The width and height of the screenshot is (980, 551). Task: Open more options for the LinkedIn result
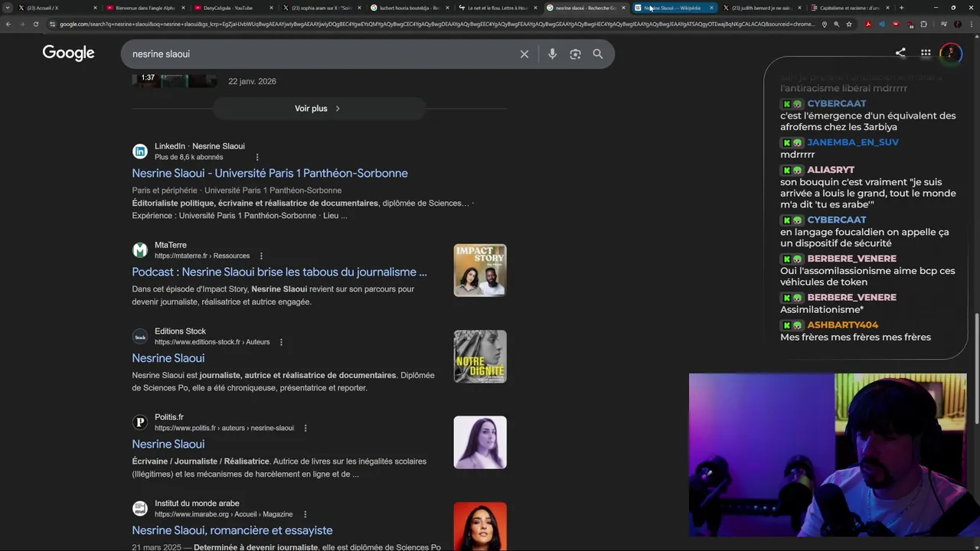pos(257,157)
